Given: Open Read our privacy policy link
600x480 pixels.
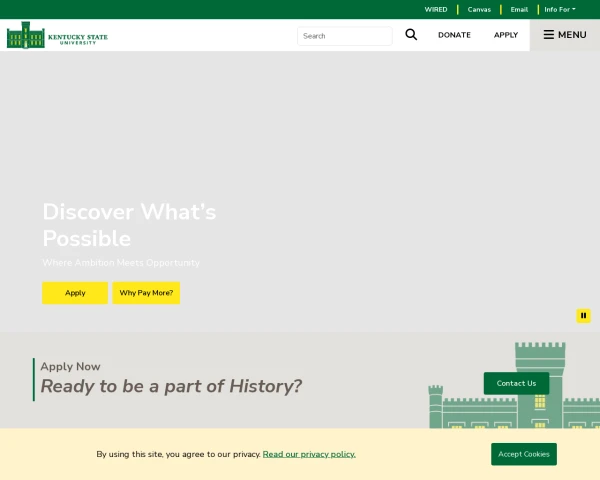Looking at the screenshot, I should point(309,454).
